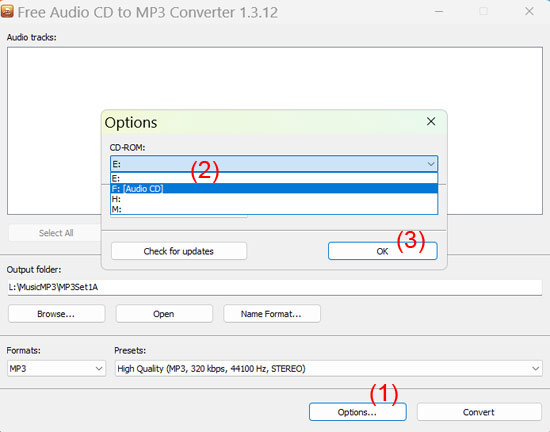Click the Open output folder button

coord(164,314)
